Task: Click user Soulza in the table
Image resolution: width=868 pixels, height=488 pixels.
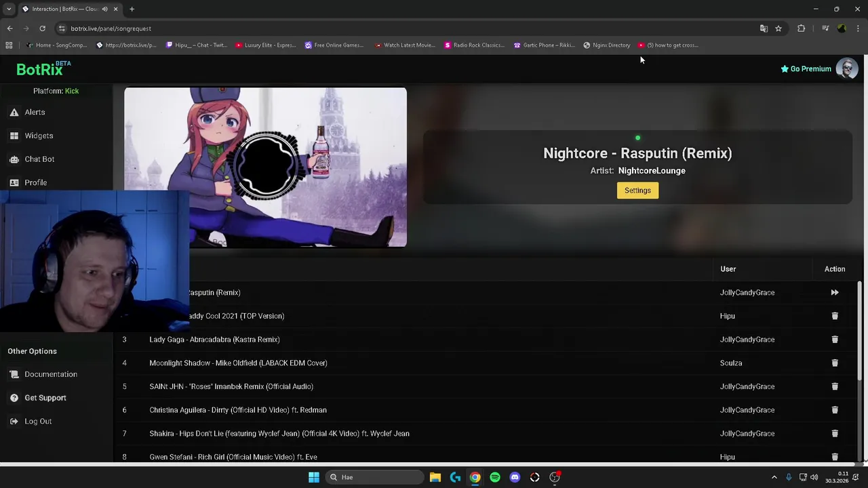Action: click(x=731, y=363)
